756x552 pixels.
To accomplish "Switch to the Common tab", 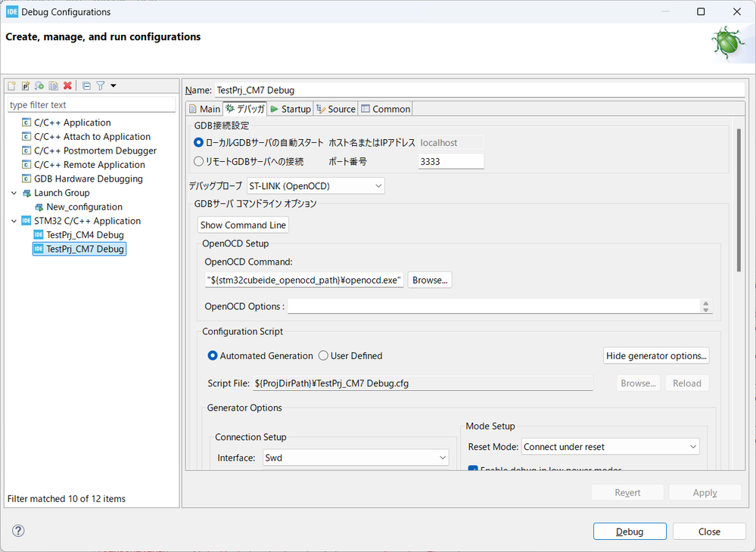I will click(385, 109).
